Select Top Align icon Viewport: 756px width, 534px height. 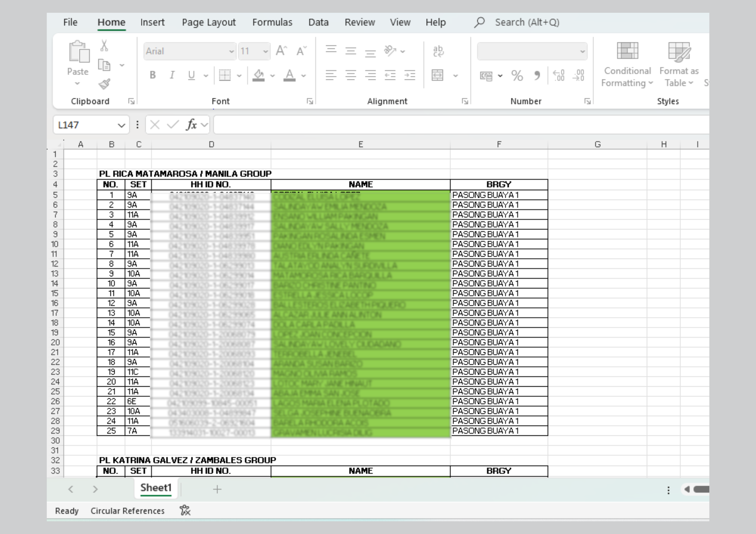pyautogui.click(x=331, y=50)
